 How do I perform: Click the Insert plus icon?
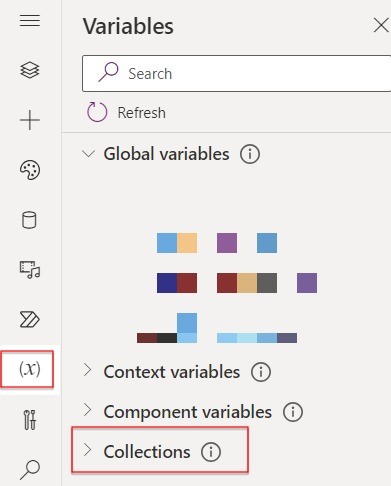[30, 120]
